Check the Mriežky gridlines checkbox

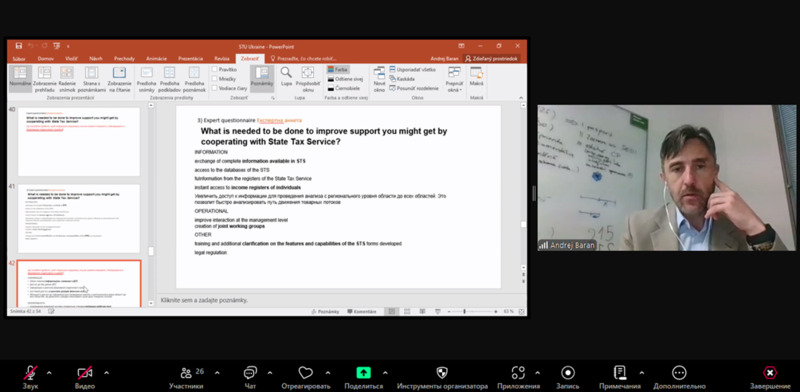coord(214,79)
